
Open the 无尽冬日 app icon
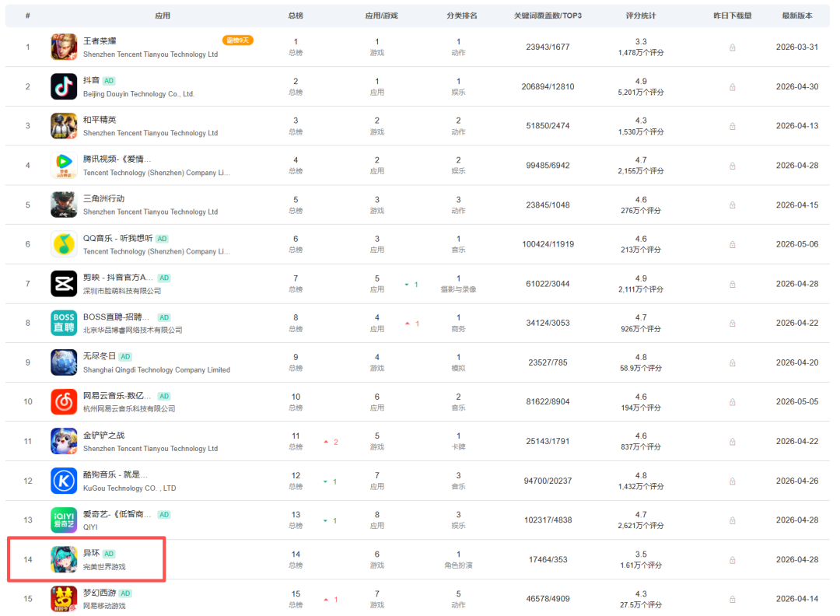coord(64,362)
